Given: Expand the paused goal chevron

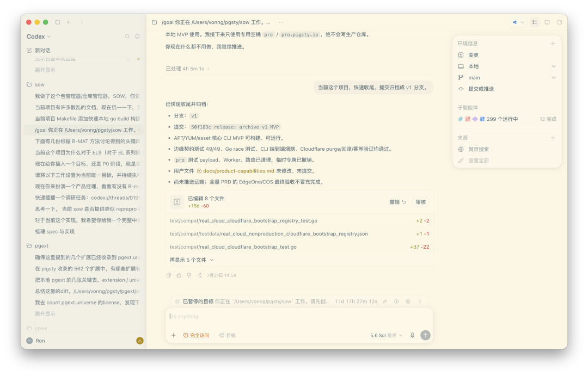Looking at the screenshot, I should [420, 301].
